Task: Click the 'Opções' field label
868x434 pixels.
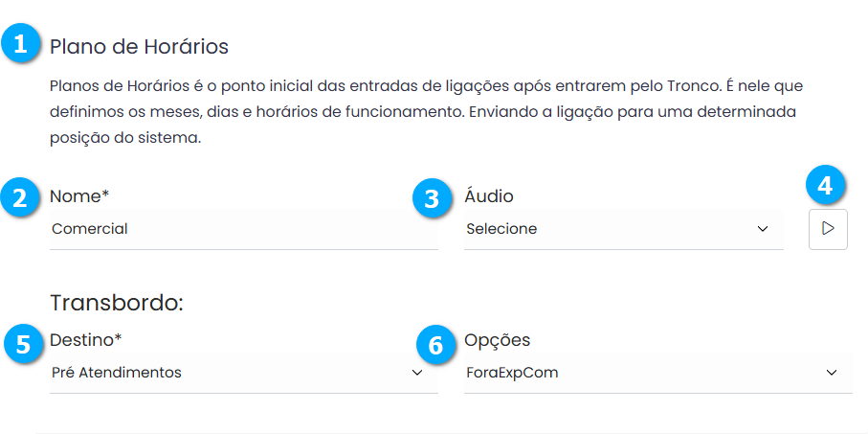Action: point(497,340)
